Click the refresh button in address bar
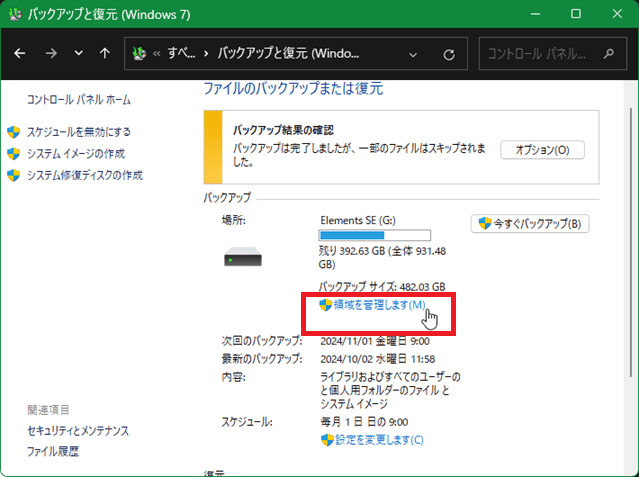639x477 pixels. [449, 54]
